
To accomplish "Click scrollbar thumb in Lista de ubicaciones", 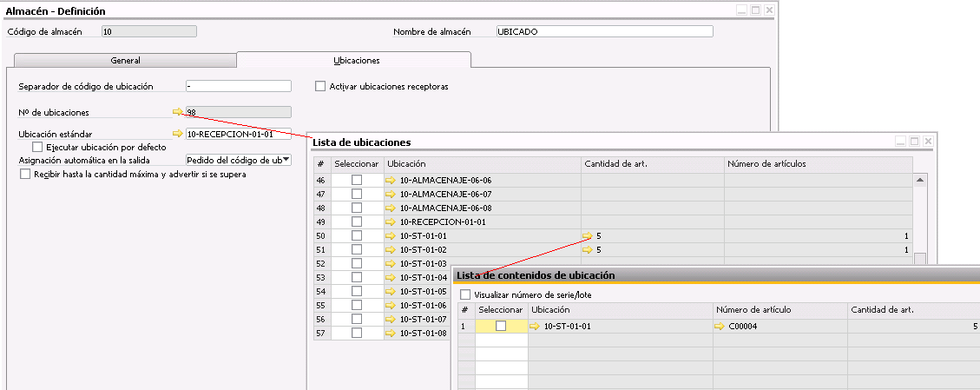I will [920, 260].
